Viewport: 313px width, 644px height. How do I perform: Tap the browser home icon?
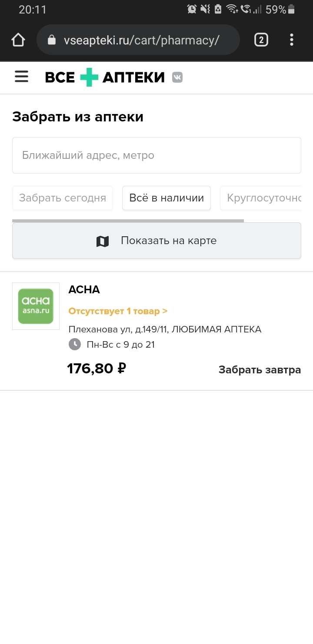pos(18,40)
